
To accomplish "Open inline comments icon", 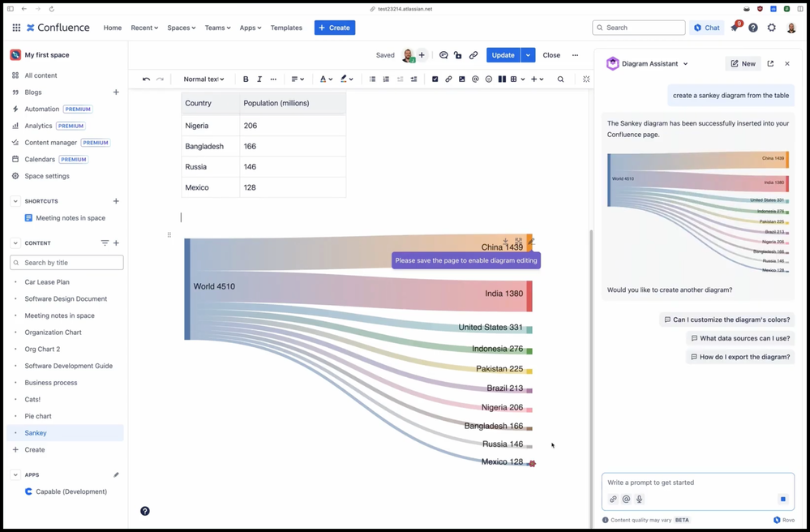I will tap(444, 55).
